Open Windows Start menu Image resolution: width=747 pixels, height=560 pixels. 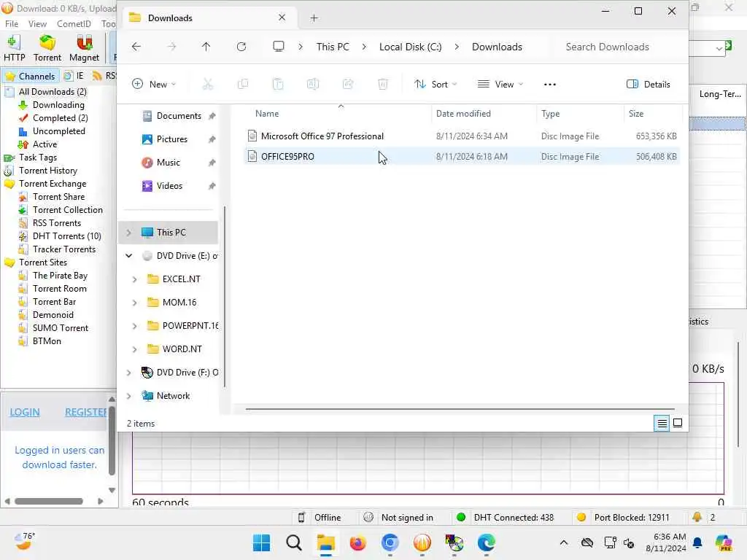pyautogui.click(x=261, y=542)
